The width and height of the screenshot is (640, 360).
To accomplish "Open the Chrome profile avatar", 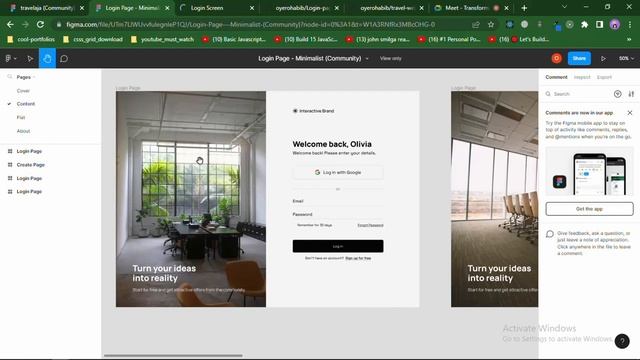I will [x=615, y=25].
